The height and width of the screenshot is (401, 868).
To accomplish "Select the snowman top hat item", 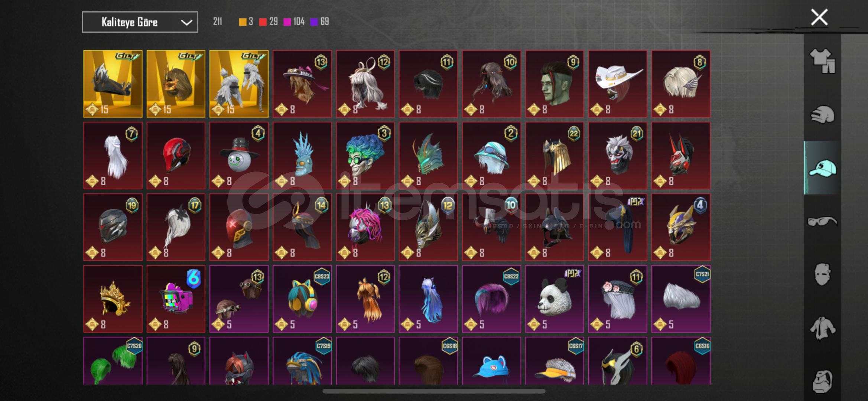I will pos(239,156).
